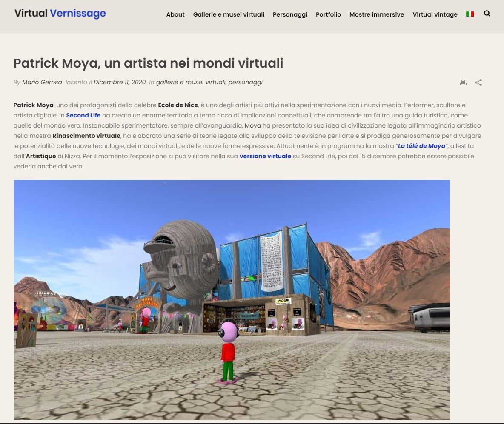The width and height of the screenshot is (504, 424).
Task: Select Personaggi in navigation bar
Action: coord(290,14)
